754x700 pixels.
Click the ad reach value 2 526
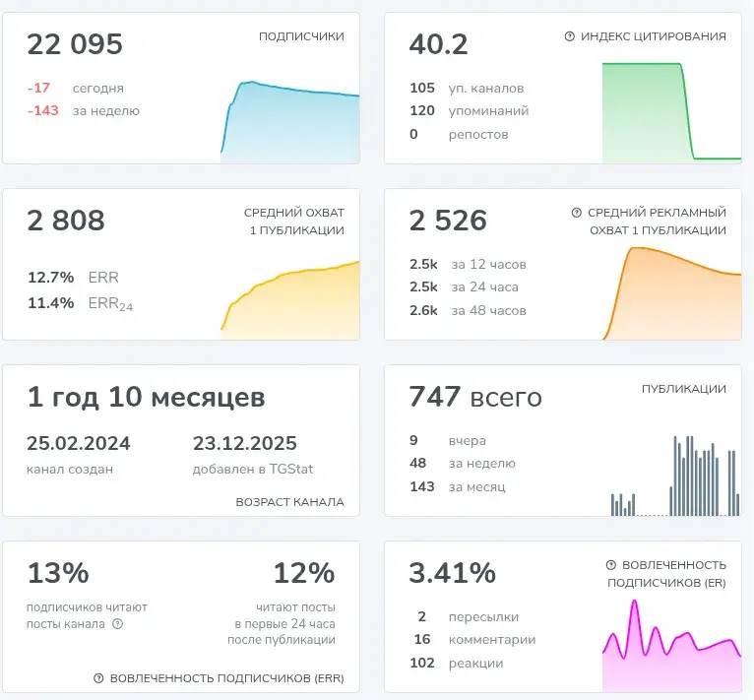click(x=448, y=221)
